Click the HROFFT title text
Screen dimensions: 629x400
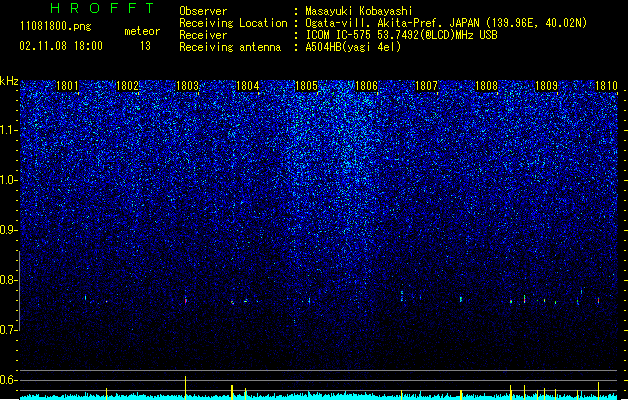click(103, 8)
